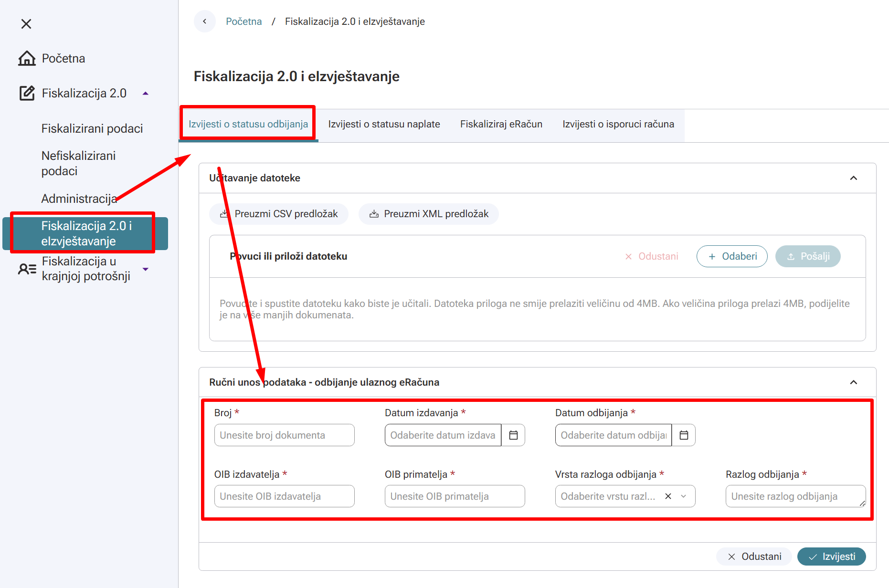The image size is (889, 588).
Task: Collapse the Ručni unos podataka panel
Action: 853,382
